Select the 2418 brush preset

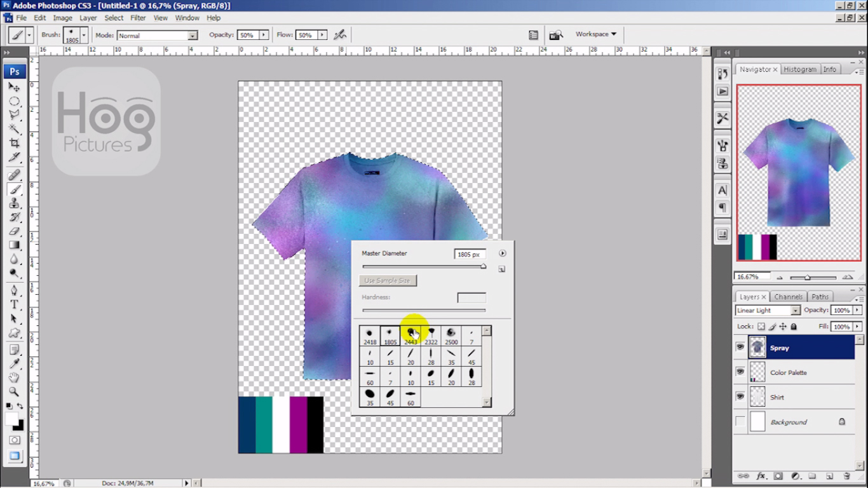pos(370,336)
